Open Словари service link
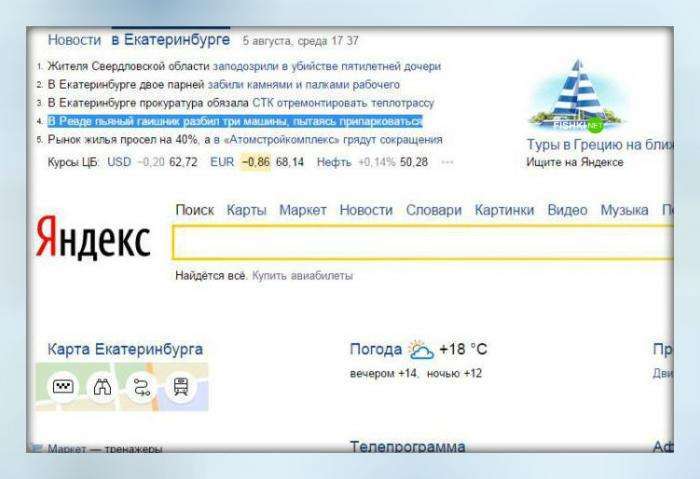This screenshot has width=700, height=479. (433, 210)
